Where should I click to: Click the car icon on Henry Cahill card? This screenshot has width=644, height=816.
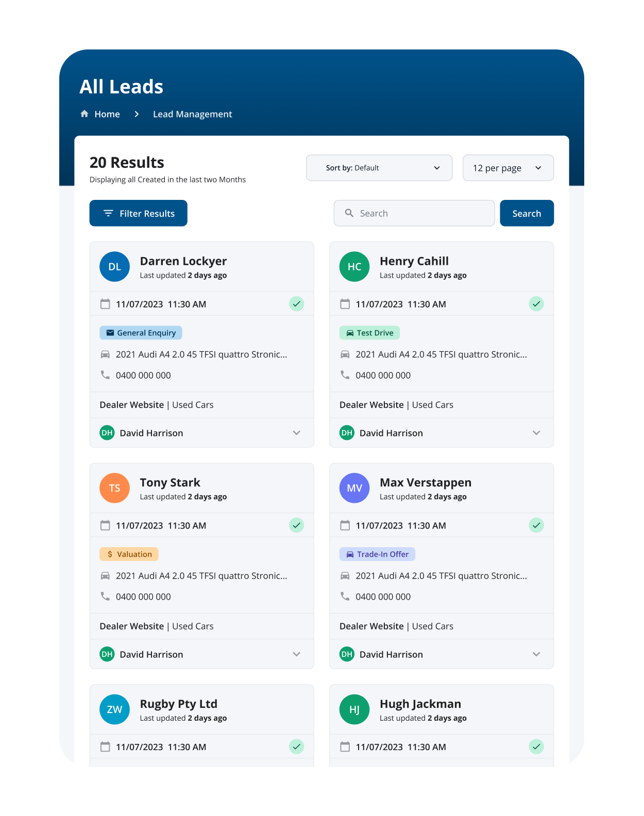pyautogui.click(x=345, y=354)
